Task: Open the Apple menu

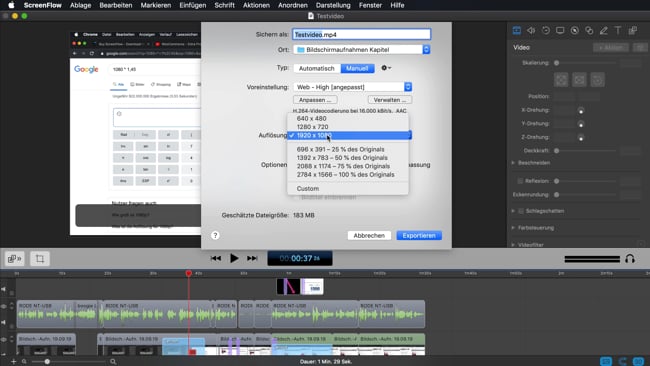Action: pos(11,5)
